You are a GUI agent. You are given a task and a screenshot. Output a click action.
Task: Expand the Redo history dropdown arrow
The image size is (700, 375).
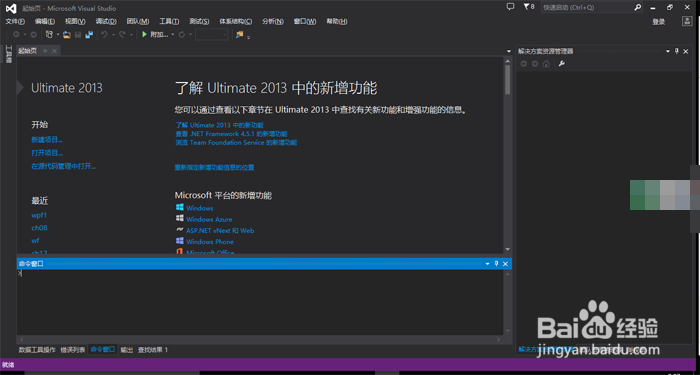tap(131, 34)
